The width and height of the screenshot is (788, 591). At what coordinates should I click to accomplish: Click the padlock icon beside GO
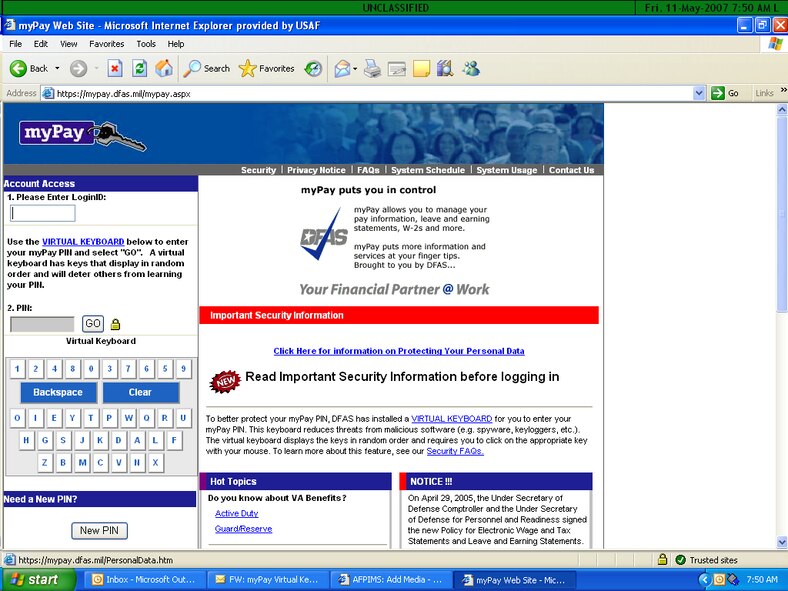(115, 324)
